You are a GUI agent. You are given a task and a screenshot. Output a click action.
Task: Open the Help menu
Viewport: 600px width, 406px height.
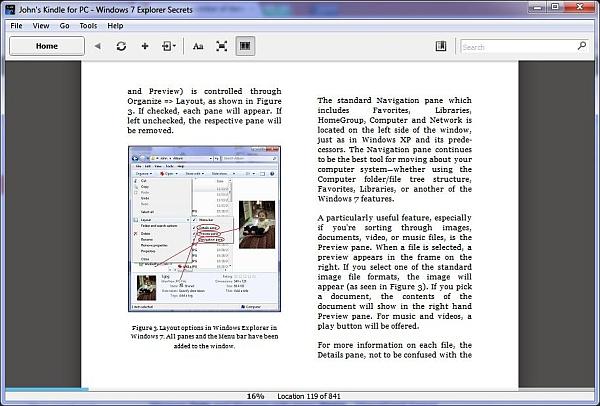point(115,26)
